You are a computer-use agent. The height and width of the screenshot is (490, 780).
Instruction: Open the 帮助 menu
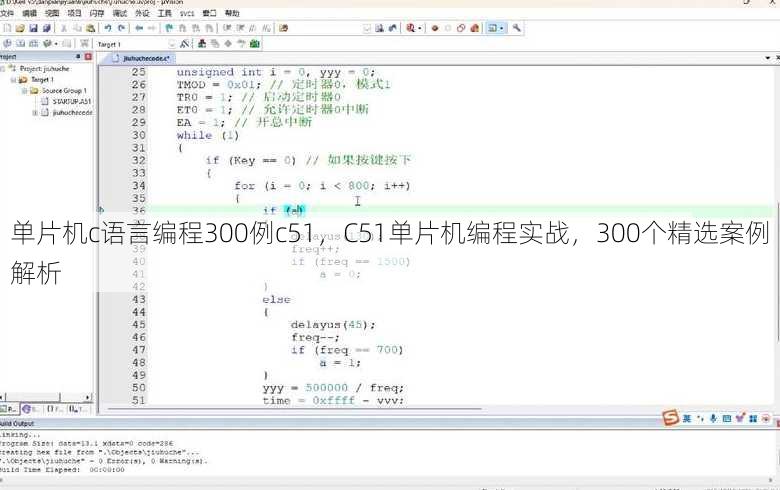pyautogui.click(x=232, y=13)
